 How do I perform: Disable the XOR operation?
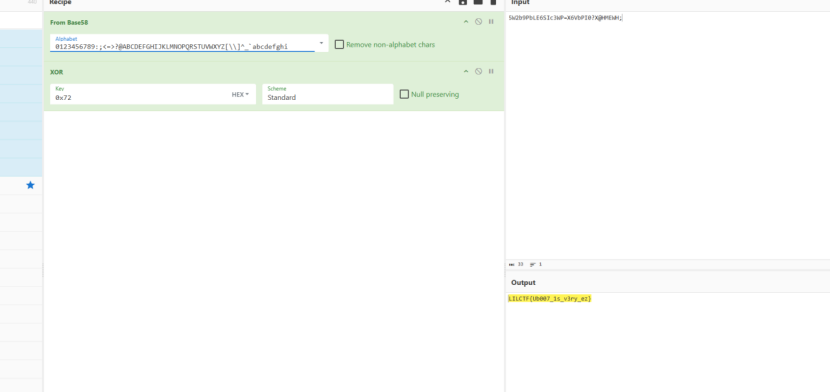[479, 71]
